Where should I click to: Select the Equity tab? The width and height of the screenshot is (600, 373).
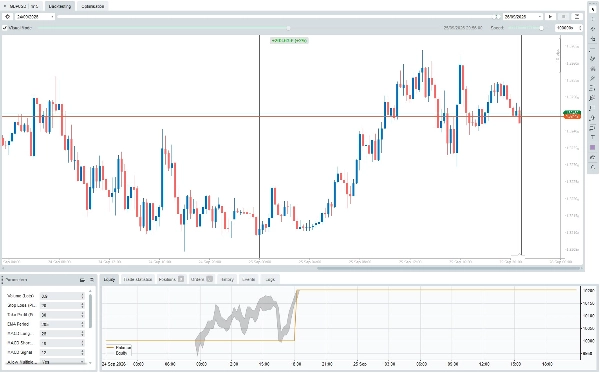coord(109,279)
